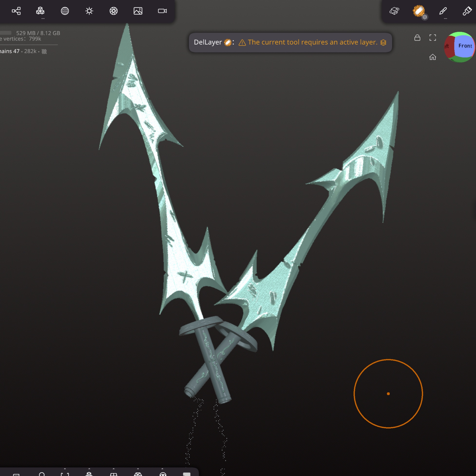The image size is (476, 476).
Task: Toggle full screen viewport mode
Action: pos(433,38)
